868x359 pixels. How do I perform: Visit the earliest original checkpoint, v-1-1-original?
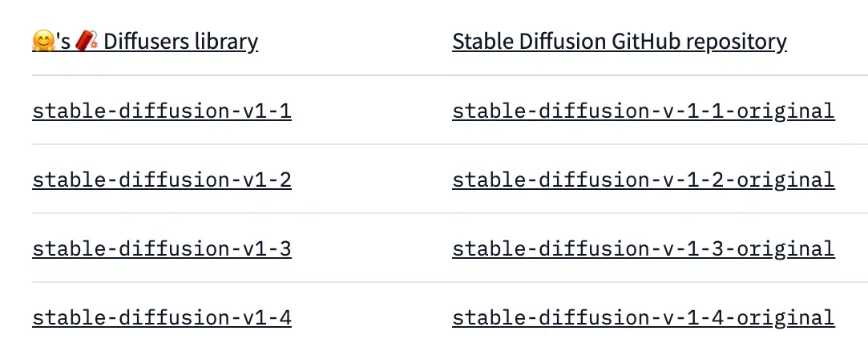coord(644,111)
